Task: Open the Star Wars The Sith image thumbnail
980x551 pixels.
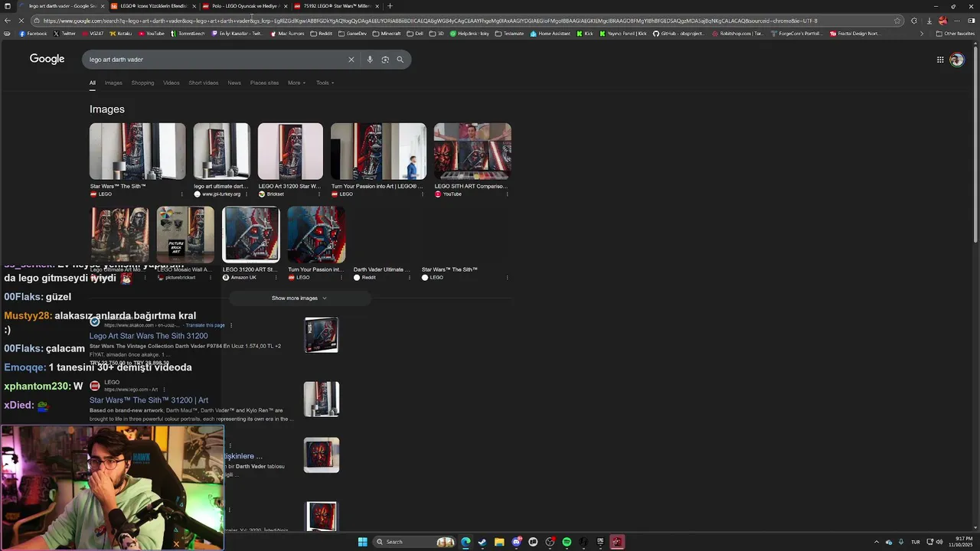Action: [x=137, y=152]
